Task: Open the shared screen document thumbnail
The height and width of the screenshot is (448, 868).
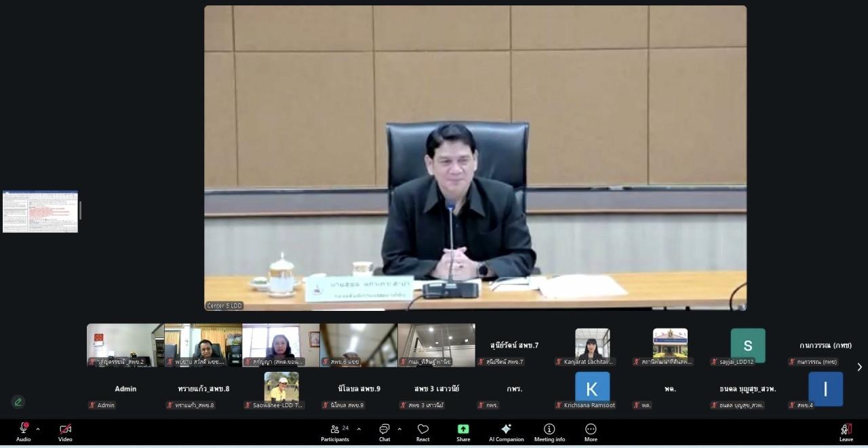Action: pos(40,212)
